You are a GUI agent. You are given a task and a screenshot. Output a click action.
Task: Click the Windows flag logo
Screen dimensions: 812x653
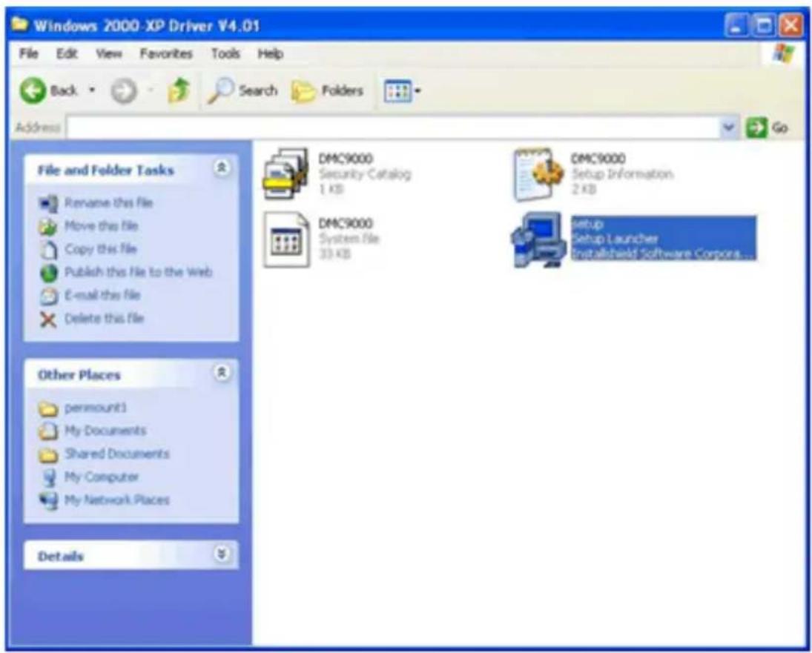pos(784,53)
